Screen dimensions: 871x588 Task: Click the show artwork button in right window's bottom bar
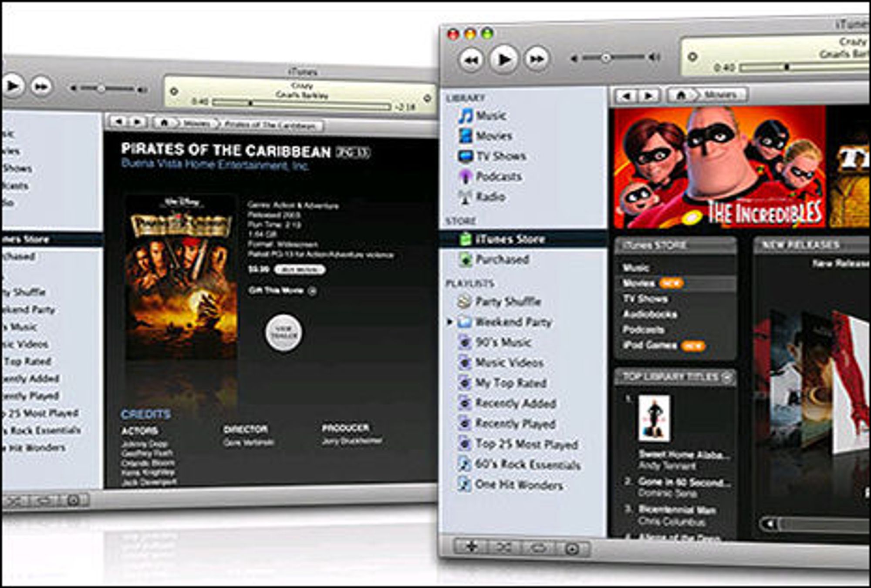coord(572,549)
